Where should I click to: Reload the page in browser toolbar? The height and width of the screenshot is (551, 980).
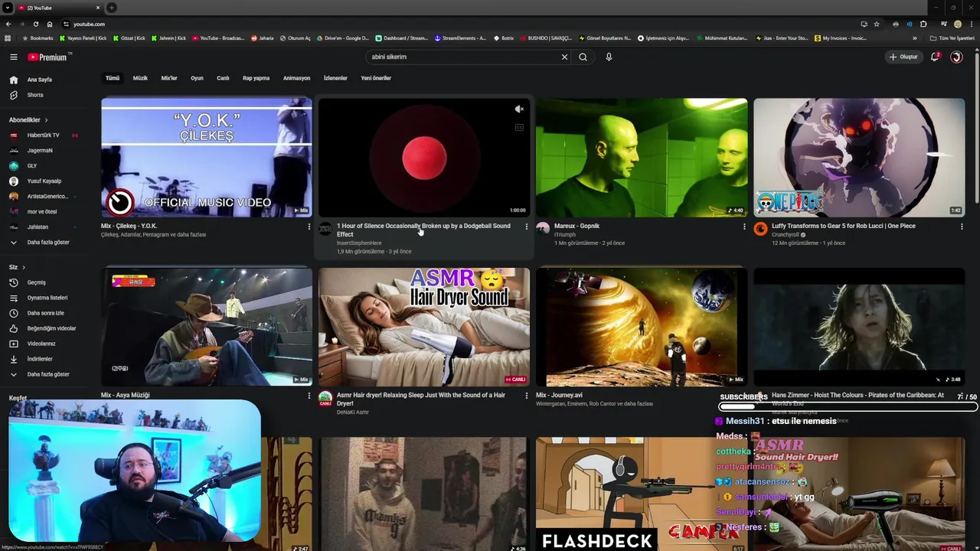tap(35, 24)
